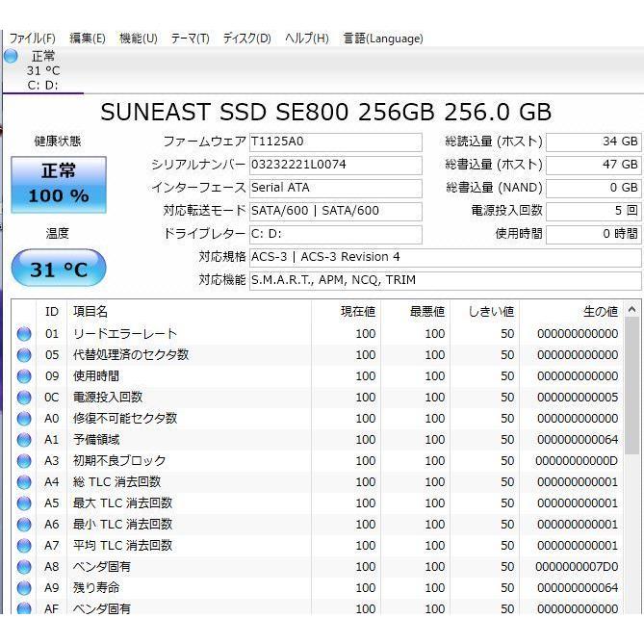This screenshot has width=644, height=644.
Task: Select the 最大 TLC 消去回数 row name
Action: [x=122, y=503]
